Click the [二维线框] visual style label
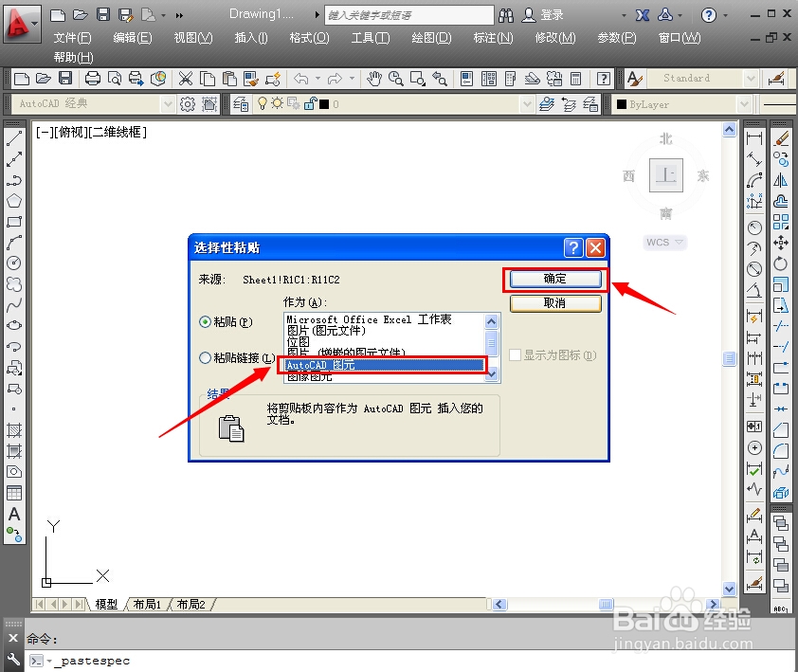Screen dimensions: 798x672 click(x=118, y=133)
